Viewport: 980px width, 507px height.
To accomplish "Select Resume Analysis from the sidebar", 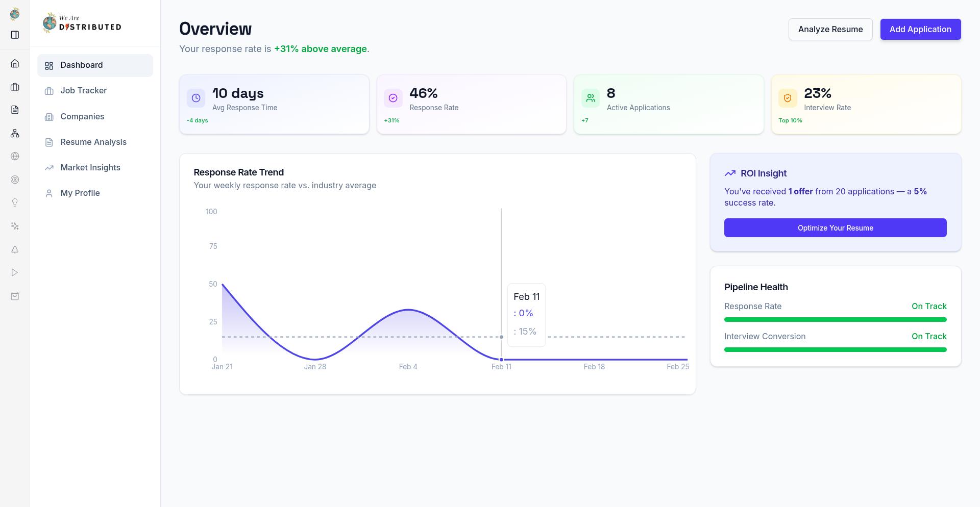I will pos(93,142).
